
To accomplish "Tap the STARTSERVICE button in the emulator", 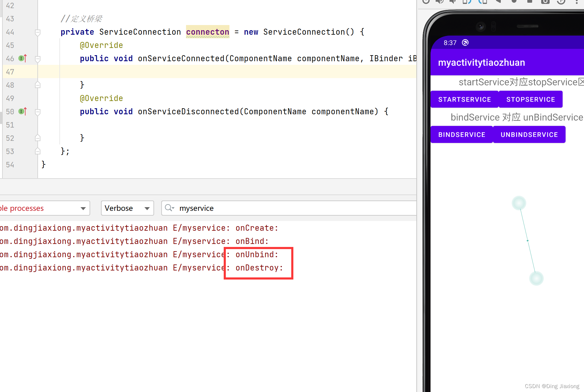I will [464, 99].
